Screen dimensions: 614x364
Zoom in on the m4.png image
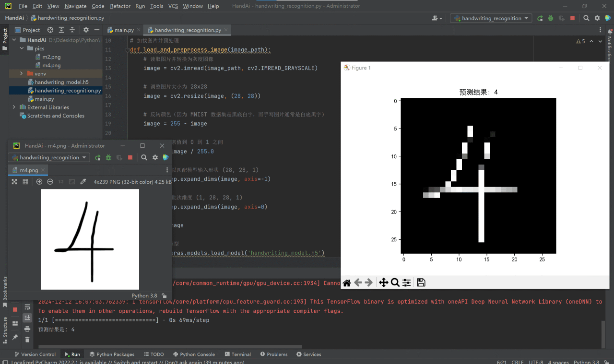[39, 182]
